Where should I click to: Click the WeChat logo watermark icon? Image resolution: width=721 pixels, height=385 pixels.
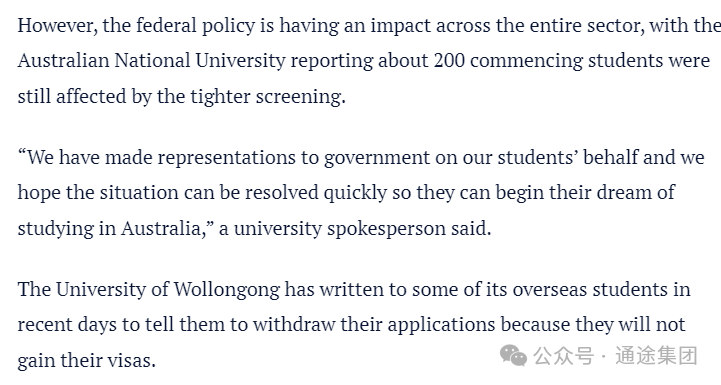tap(513, 355)
